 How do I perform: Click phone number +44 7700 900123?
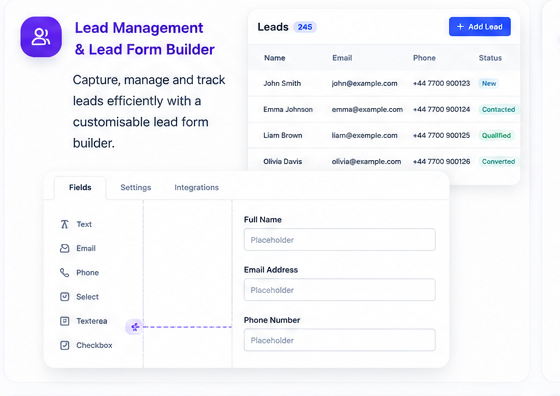pyautogui.click(x=441, y=83)
